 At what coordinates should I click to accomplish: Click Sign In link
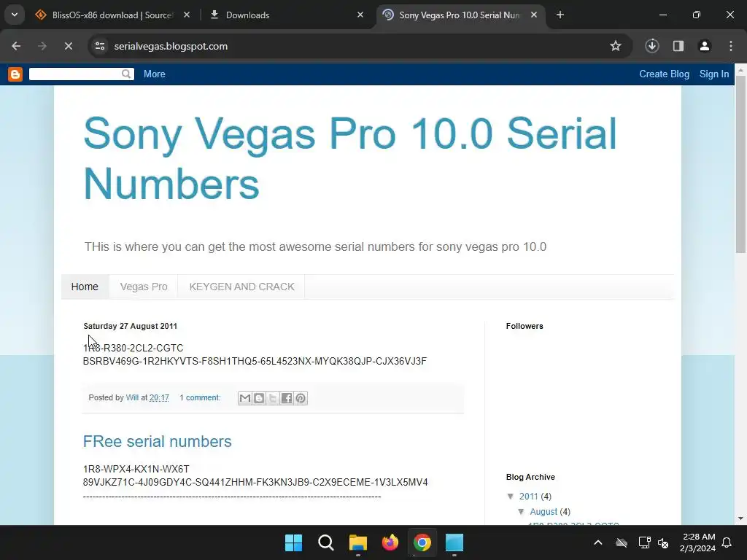point(713,74)
